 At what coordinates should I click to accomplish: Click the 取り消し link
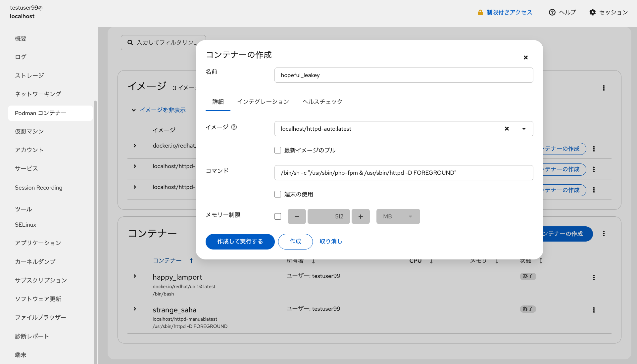click(x=331, y=242)
